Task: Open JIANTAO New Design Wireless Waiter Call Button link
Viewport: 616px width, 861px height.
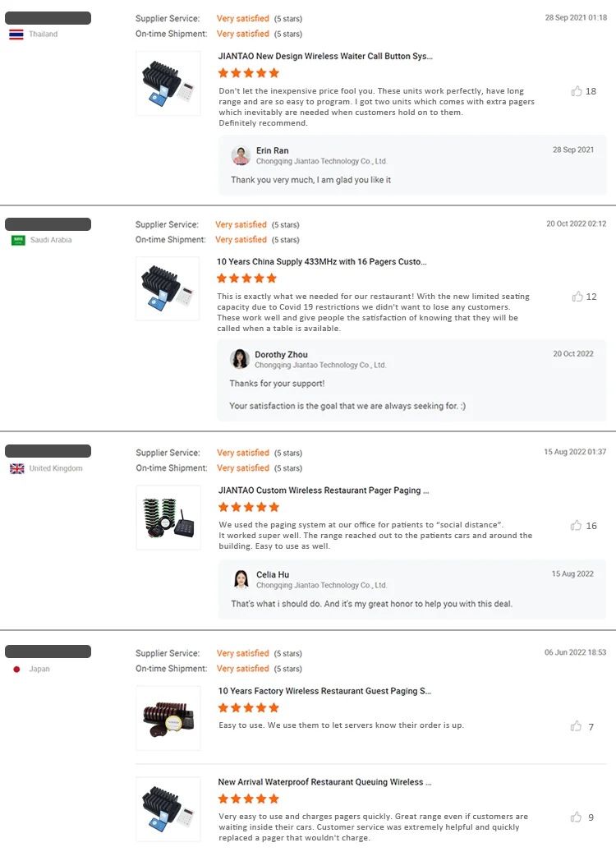Action: (324, 57)
